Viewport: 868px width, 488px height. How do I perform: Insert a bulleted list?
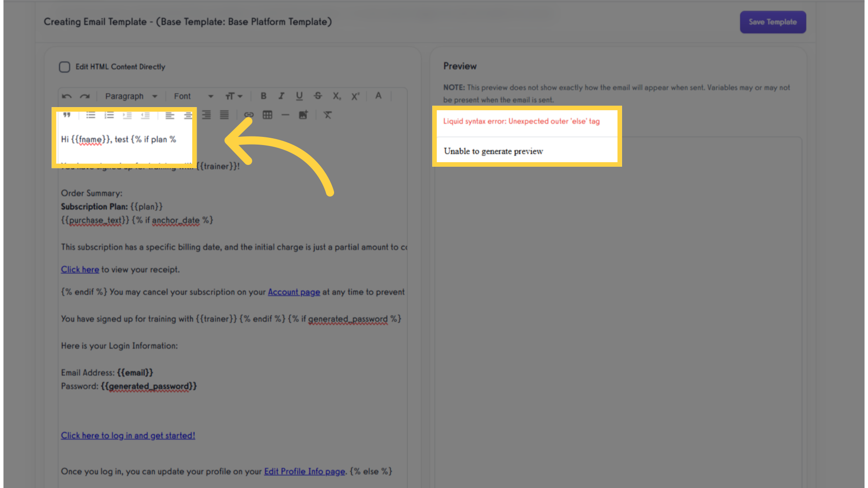click(x=91, y=115)
